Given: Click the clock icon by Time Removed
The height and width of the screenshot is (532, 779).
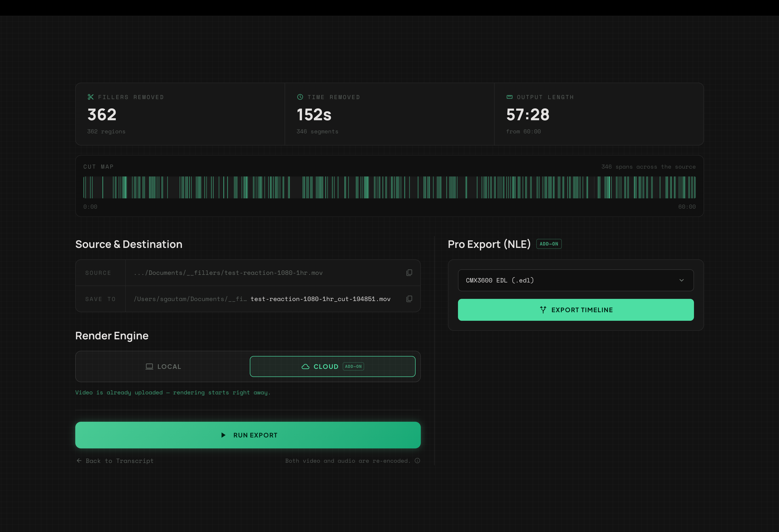Looking at the screenshot, I should click(300, 97).
